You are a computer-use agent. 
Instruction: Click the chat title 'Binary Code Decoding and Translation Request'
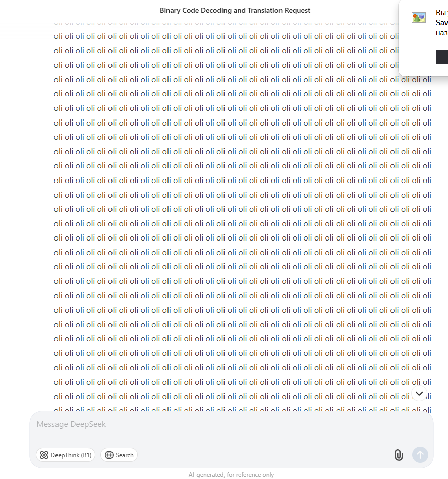(x=235, y=10)
